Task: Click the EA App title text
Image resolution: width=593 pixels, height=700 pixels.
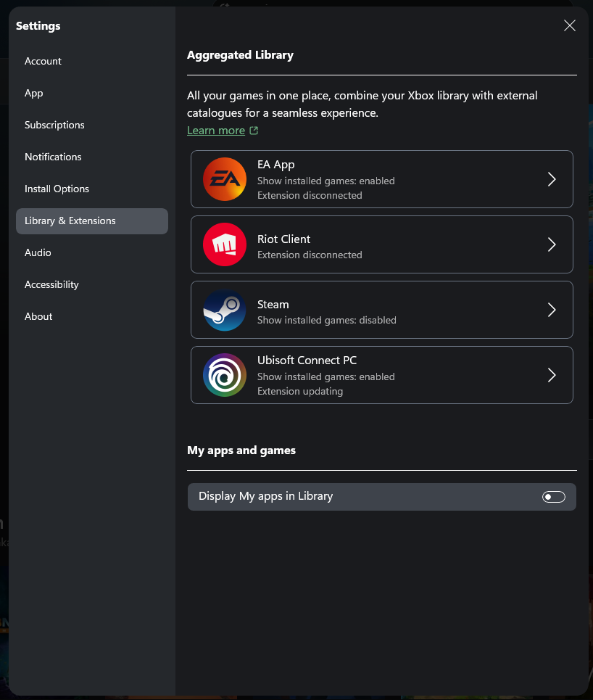Action: click(275, 165)
